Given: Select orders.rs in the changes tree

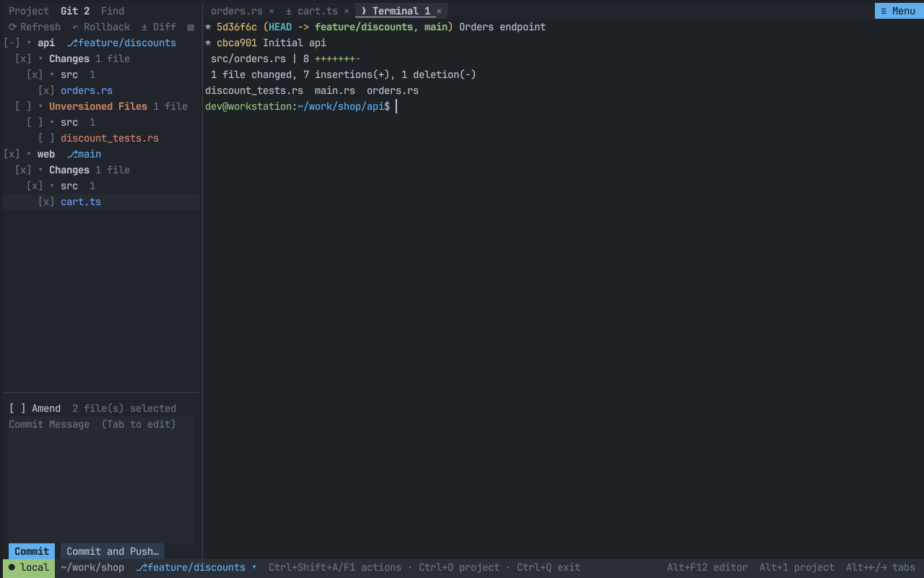Looking at the screenshot, I should point(87,90).
